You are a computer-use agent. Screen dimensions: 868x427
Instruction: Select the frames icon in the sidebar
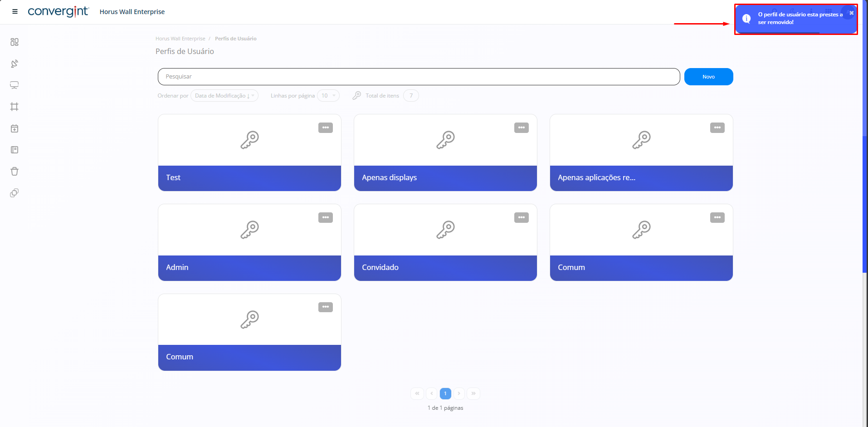click(x=15, y=107)
